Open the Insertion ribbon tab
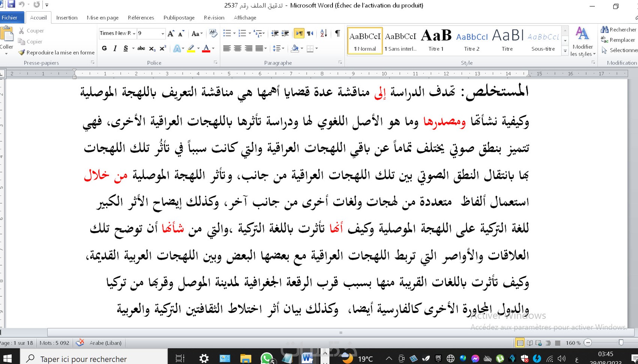Screen dimensions: 638x364 point(67,18)
